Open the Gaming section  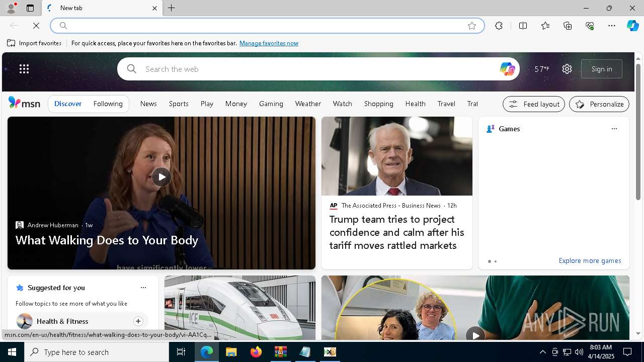tap(271, 104)
